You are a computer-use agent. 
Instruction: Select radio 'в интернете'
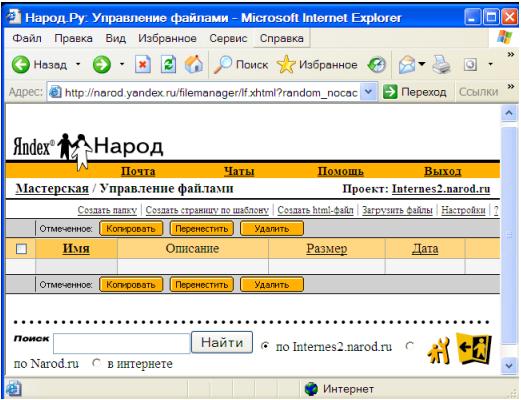click(x=96, y=362)
